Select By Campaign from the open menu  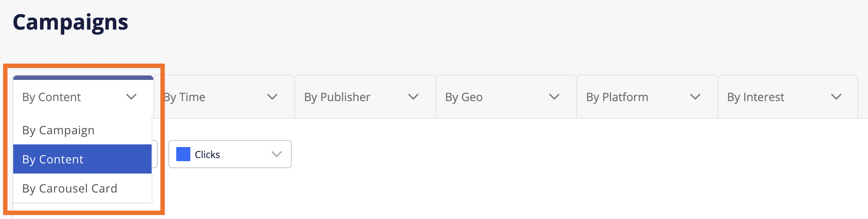[59, 130]
